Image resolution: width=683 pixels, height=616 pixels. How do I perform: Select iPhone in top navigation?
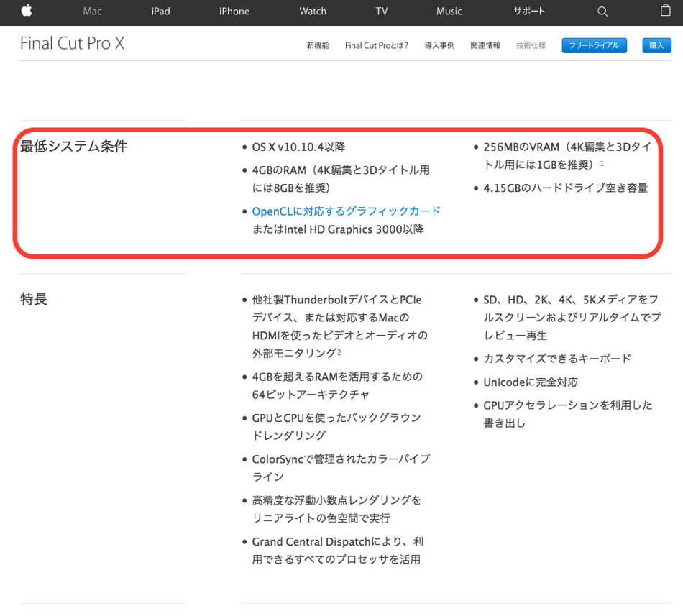[x=234, y=12]
